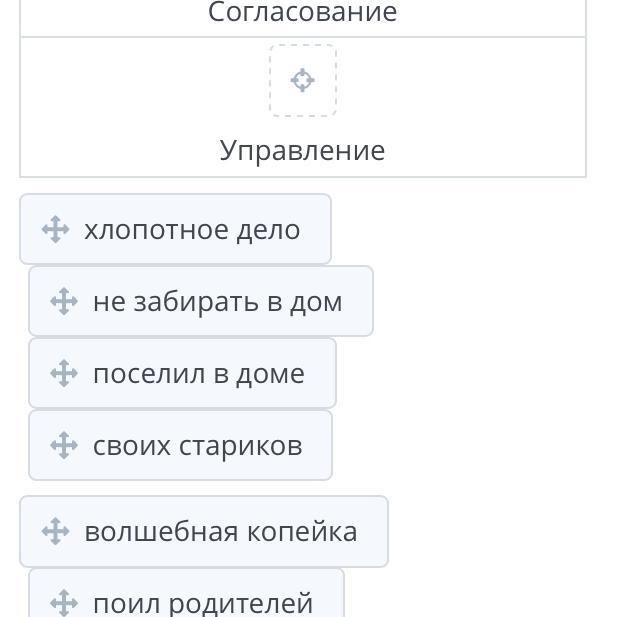Viewport: 617px width, 617px height.
Task: Click the drag icon beside 'не забирать в дом'
Action: (64, 302)
